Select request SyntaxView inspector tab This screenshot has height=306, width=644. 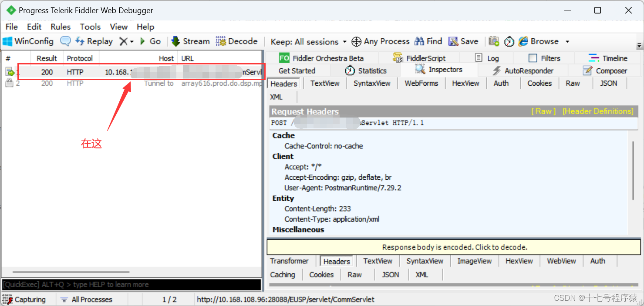[372, 83]
